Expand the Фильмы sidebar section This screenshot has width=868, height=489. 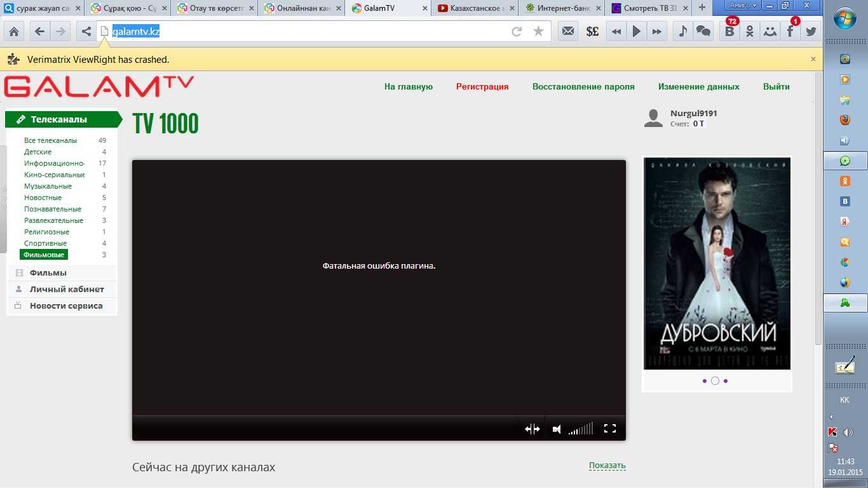[x=48, y=273]
